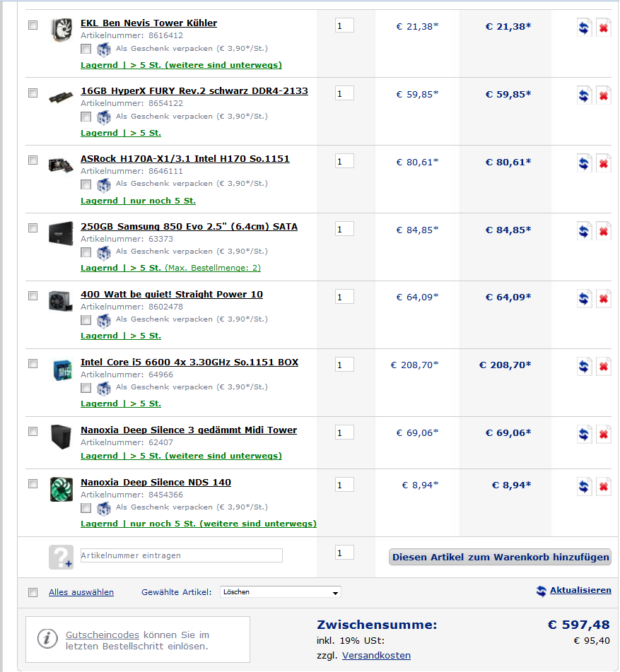Select EKL Ben Nevis row checkbox
The width and height of the screenshot is (620, 672).
[x=33, y=25]
